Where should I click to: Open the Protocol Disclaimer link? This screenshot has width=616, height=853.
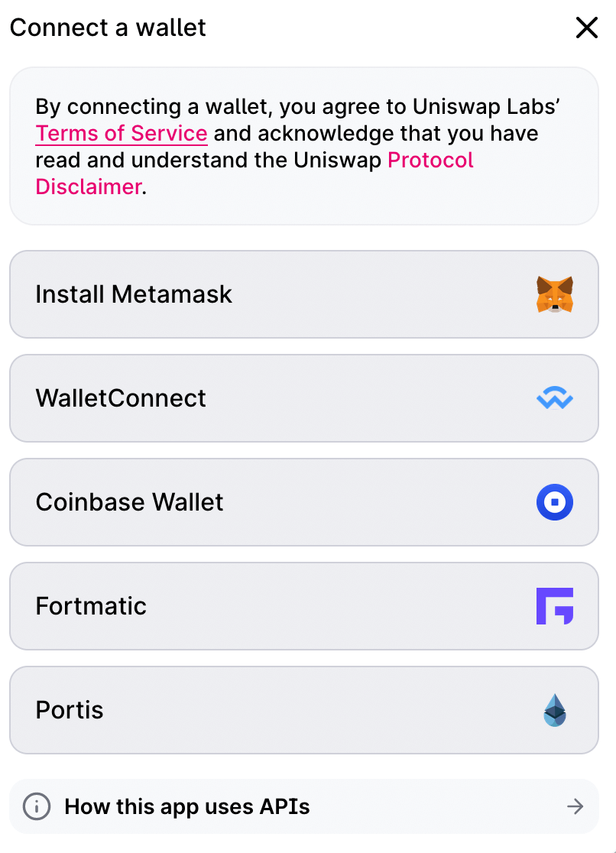(x=430, y=160)
